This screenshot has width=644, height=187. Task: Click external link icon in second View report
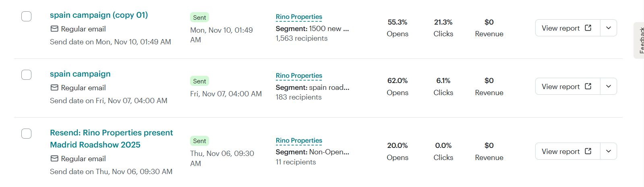[588, 86]
